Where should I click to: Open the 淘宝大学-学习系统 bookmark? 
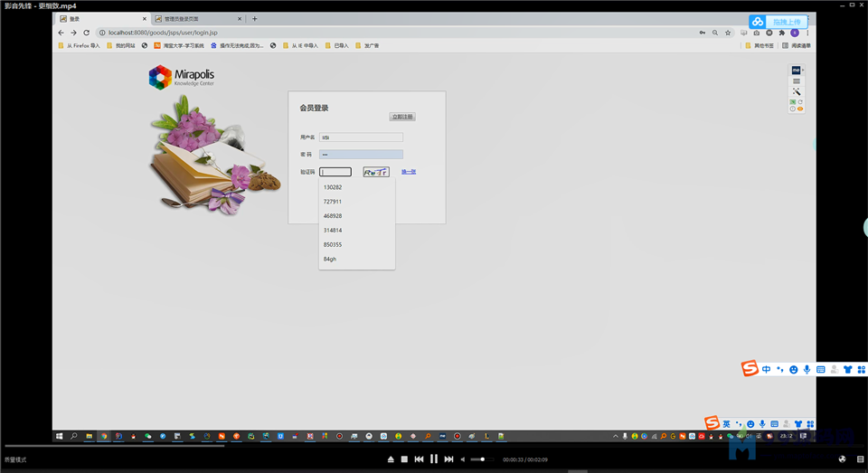pyautogui.click(x=179, y=46)
